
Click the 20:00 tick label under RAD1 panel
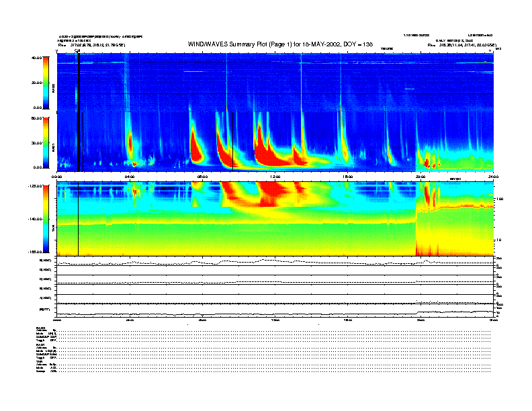[420, 177]
